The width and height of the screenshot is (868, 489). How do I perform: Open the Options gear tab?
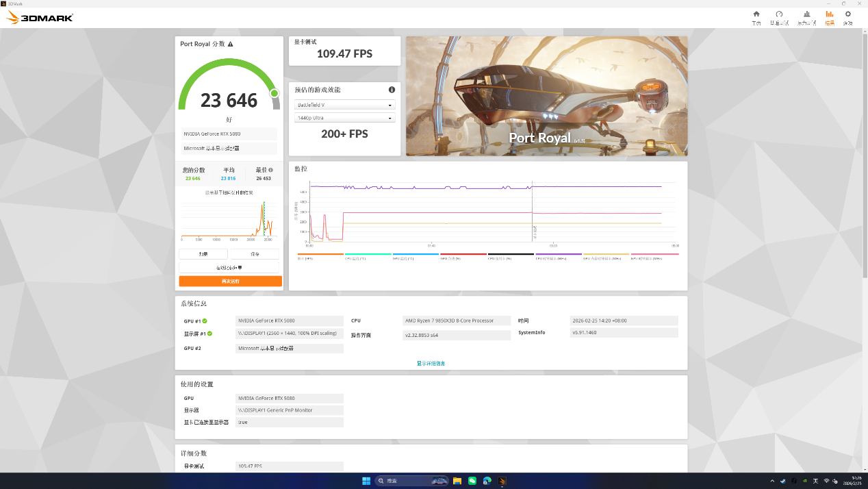(x=847, y=18)
